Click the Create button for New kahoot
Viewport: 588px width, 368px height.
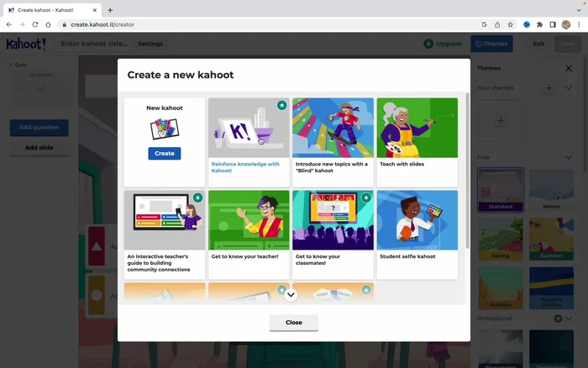click(165, 153)
